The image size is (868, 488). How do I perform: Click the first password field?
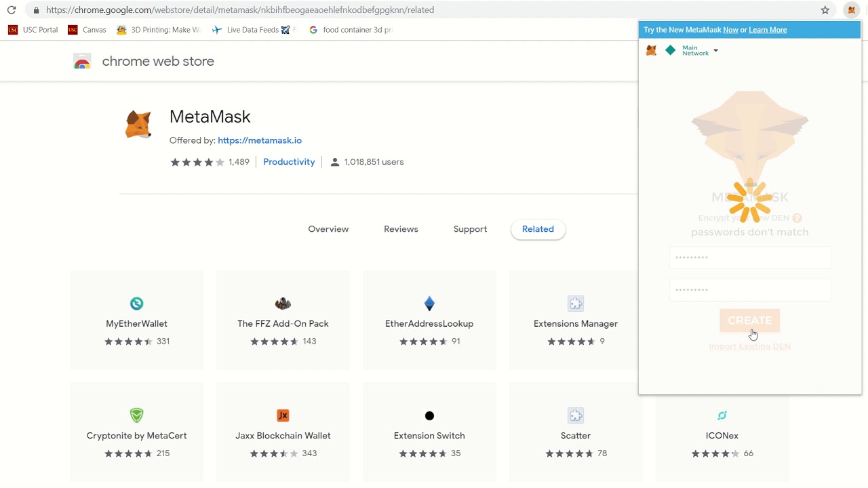click(x=750, y=258)
